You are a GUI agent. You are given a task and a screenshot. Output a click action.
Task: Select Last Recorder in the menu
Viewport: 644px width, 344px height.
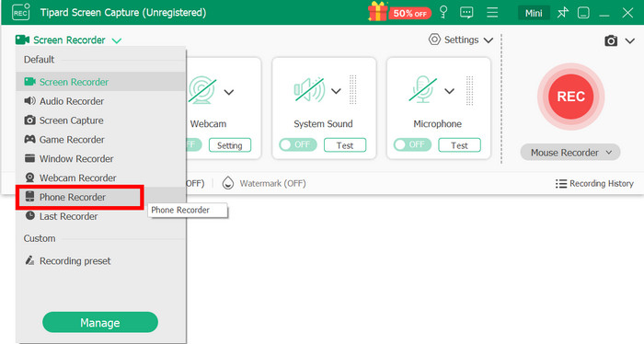click(x=100, y=216)
